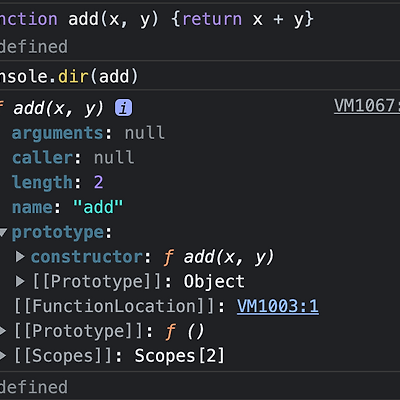The image size is (400, 400).
Task: Expand [[Scopes]] entry
Action: pos(3,356)
